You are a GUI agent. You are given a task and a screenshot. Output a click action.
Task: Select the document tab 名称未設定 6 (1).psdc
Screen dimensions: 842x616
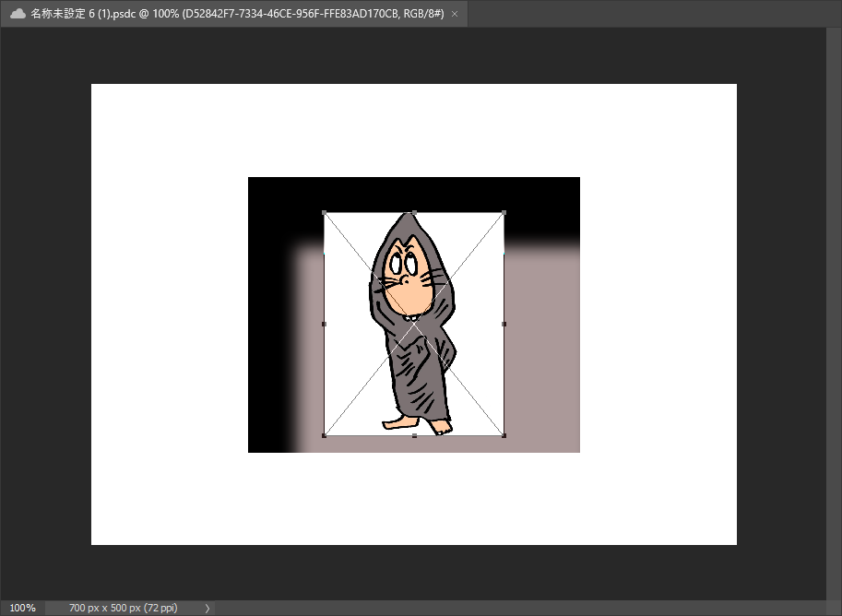coord(233,14)
